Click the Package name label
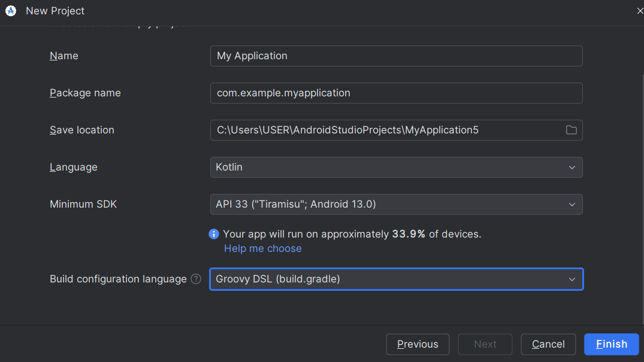 [x=86, y=93]
